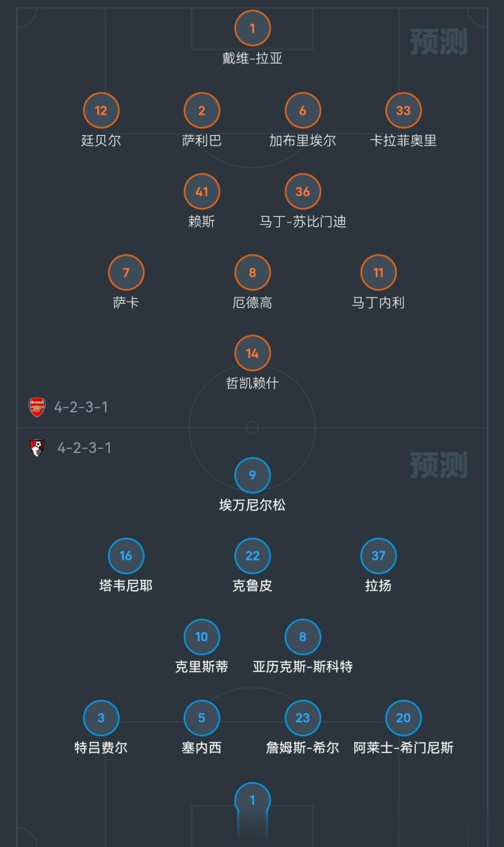Screen dimensions: 504x847
Task: Tap Bournemouth goalkeeper number 1 badge
Action: point(253,800)
